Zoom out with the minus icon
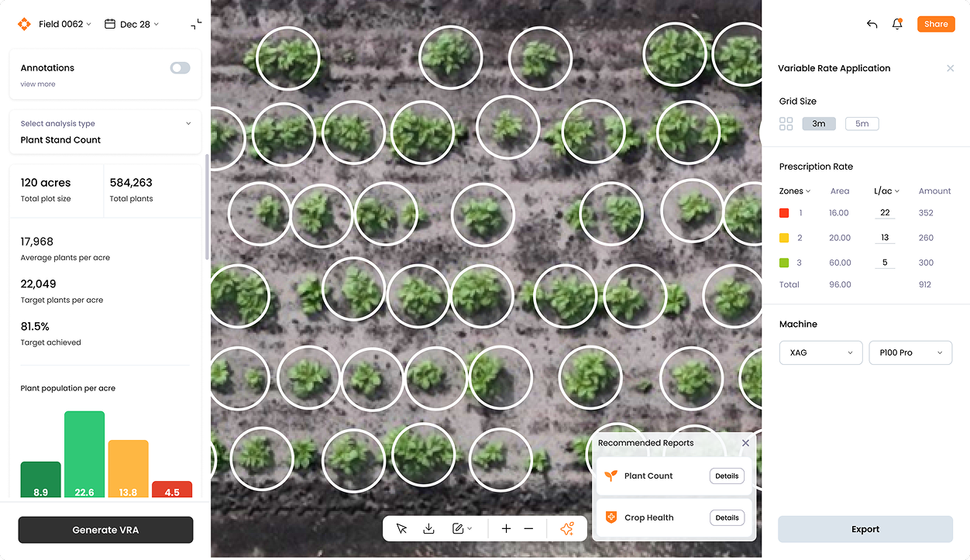The width and height of the screenshot is (970, 560). tap(528, 528)
